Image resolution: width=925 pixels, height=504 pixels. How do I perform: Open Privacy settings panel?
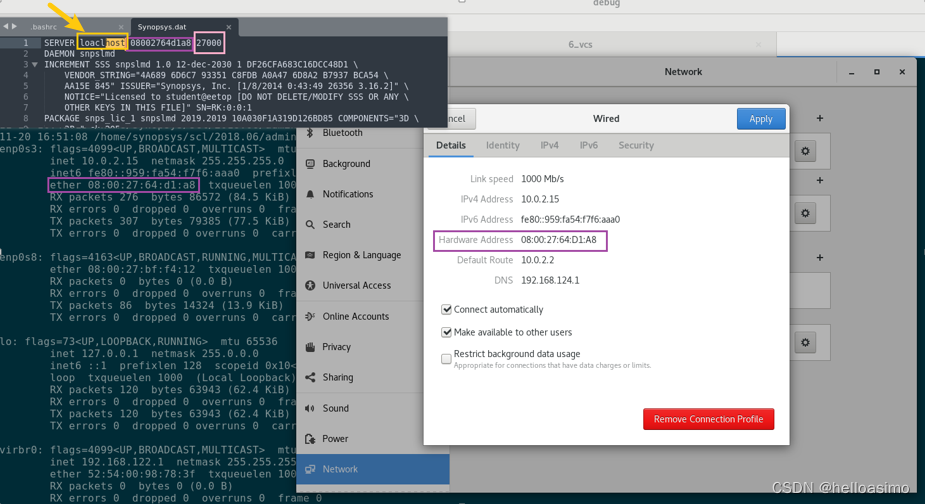click(x=336, y=347)
